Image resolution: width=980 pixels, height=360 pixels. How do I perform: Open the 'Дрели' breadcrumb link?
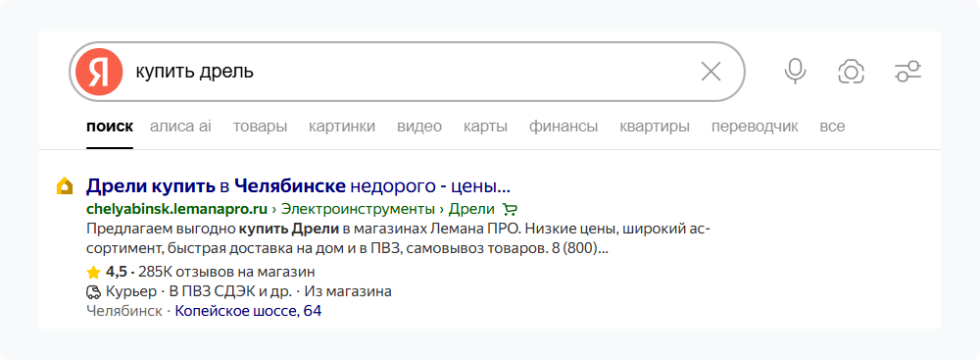(x=470, y=209)
